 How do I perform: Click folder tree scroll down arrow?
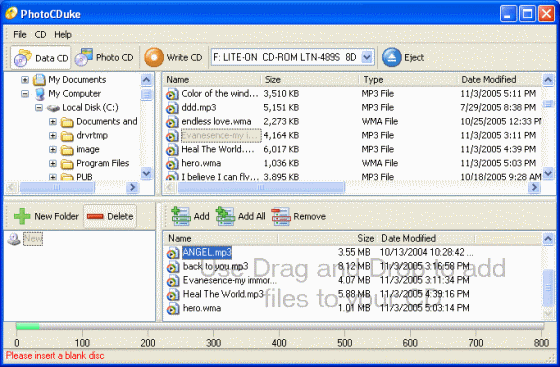coord(146,174)
